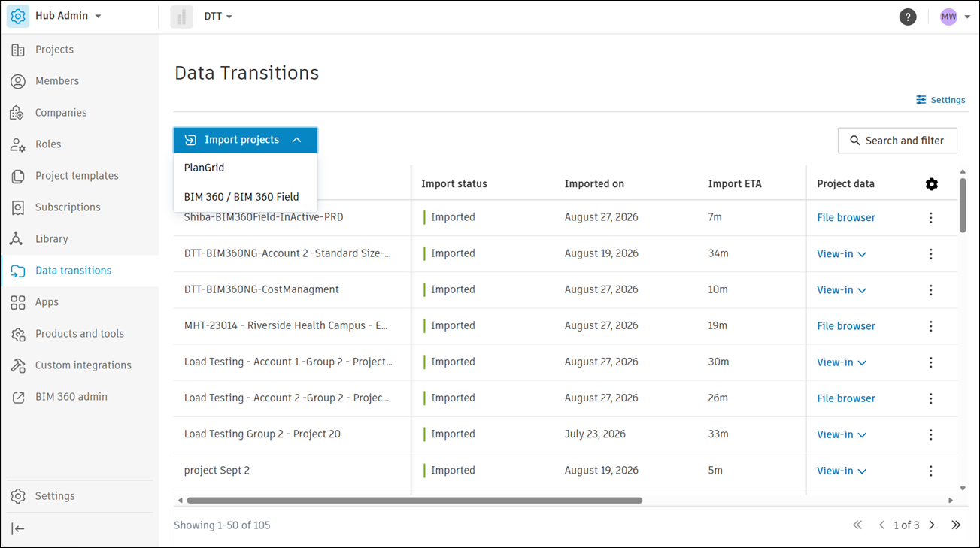Click the Library sidebar icon
The height and width of the screenshot is (548, 980).
(x=17, y=239)
